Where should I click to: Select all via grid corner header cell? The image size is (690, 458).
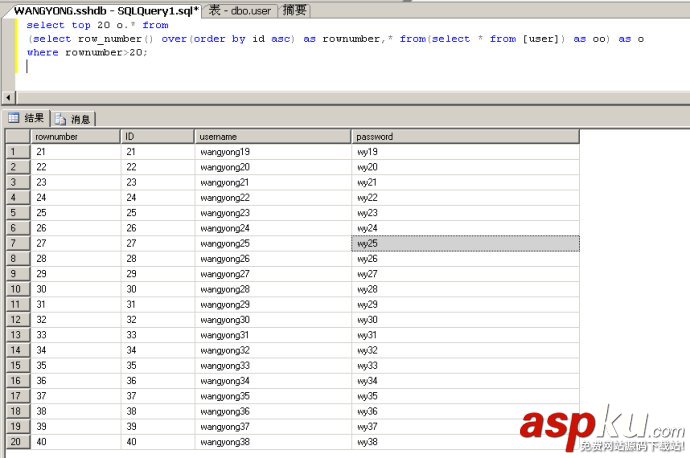pyautogui.click(x=18, y=137)
